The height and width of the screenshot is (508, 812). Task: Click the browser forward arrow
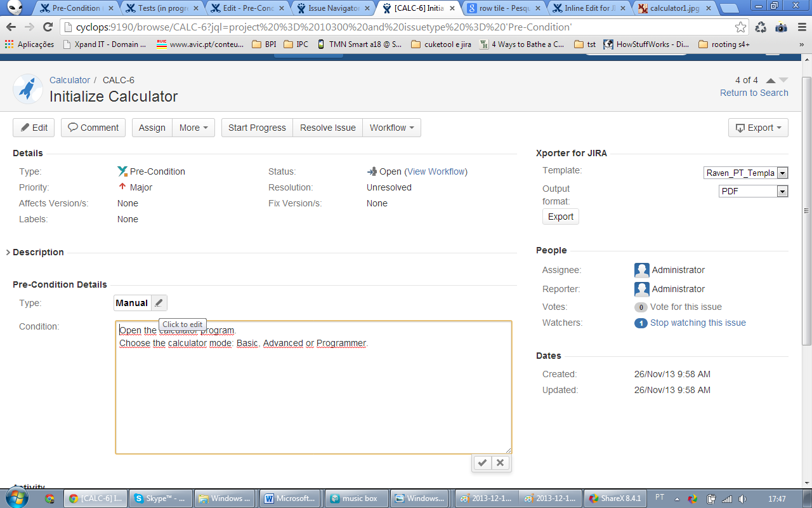tap(29, 27)
